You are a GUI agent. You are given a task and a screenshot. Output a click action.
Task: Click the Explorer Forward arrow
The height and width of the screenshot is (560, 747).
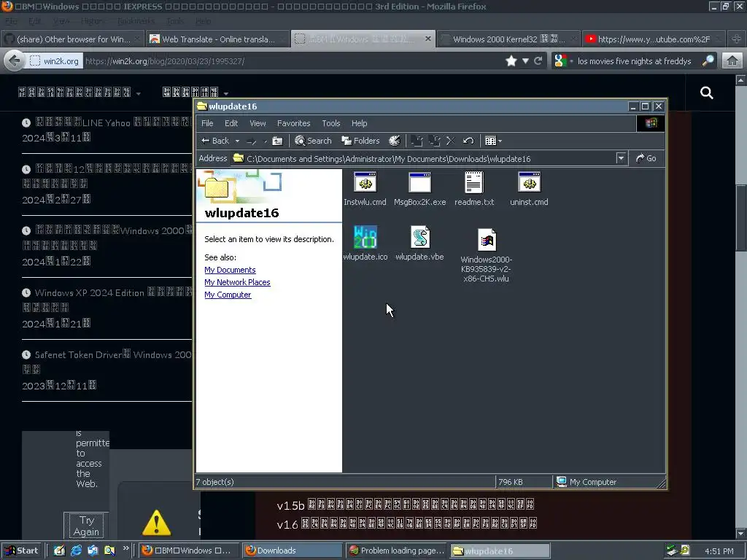(252, 141)
